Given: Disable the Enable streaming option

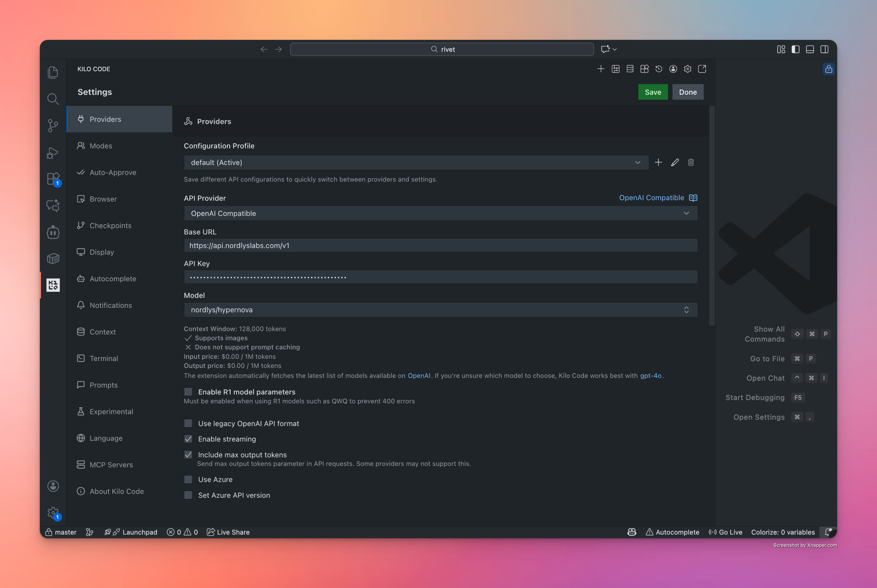Looking at the screenshot, I should click(x=188, y=439).
